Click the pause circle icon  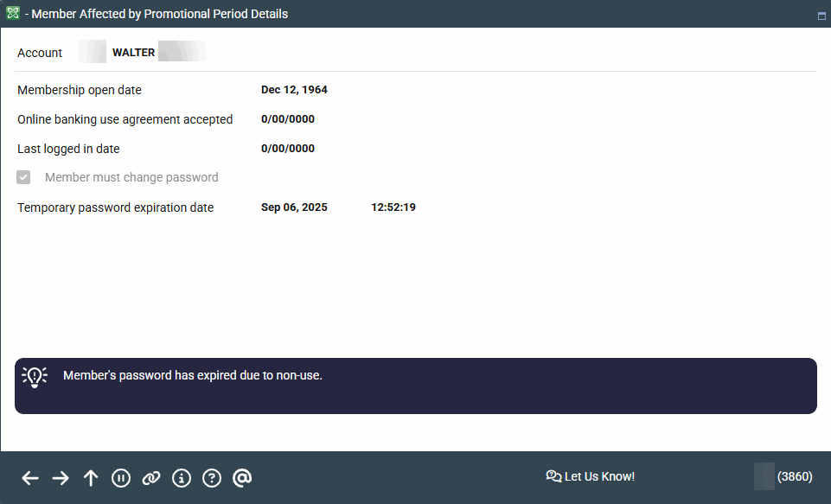121,478
